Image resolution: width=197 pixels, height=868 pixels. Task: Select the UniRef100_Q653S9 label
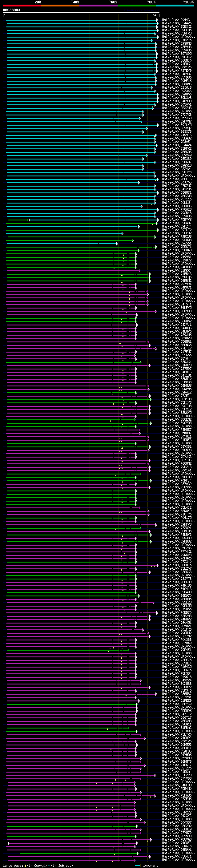click(177, 159)
